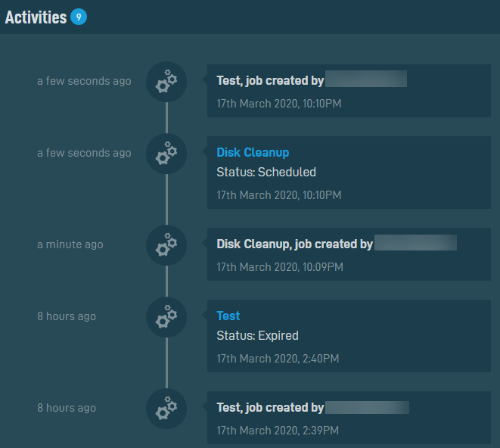Viewport: 500px width, 448px height.
Task: Click gear icon for Test job created at 10:10PM
Action: 166,82
